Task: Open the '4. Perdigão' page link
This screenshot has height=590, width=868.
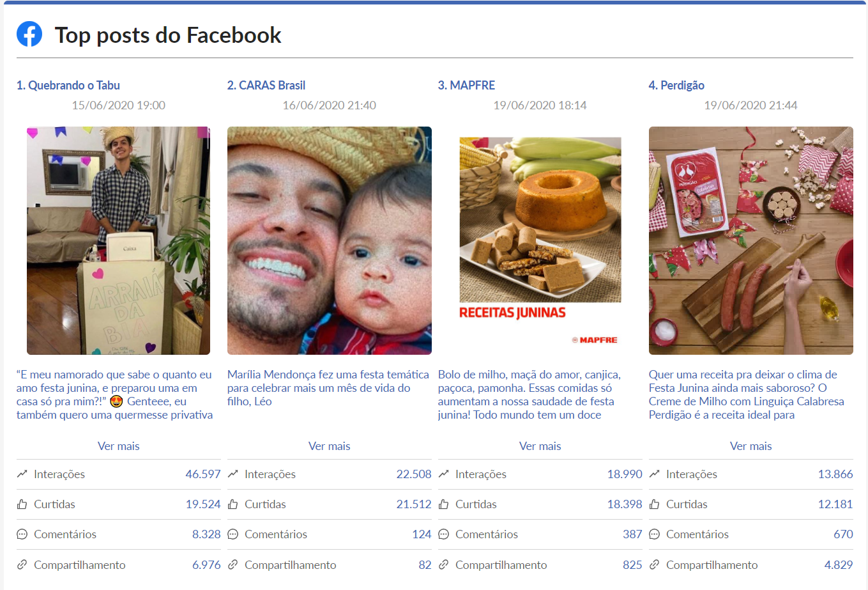Action: coord(676,86)
